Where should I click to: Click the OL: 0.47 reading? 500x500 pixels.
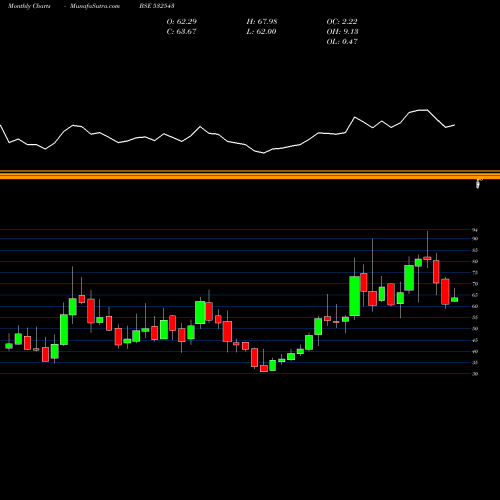(342, 42)
